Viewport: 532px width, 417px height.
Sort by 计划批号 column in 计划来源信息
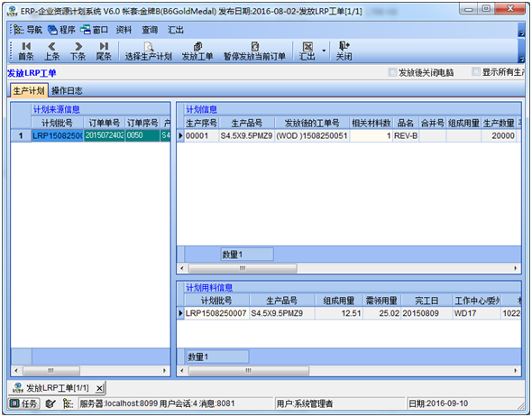[x=58, y=123]
